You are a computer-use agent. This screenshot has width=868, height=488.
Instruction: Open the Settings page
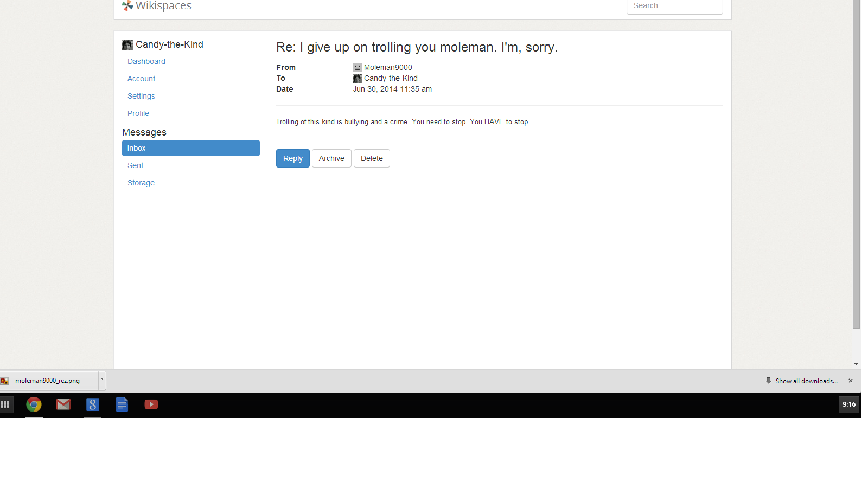141,96
